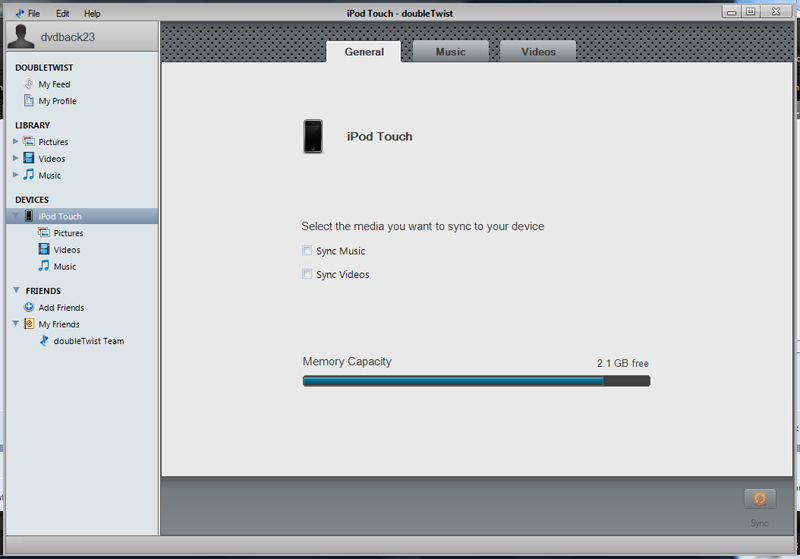The width and height of the screenshot is (800, 559).
Task: Click the DOUBLETWIST section header
Action: point(44,67)
